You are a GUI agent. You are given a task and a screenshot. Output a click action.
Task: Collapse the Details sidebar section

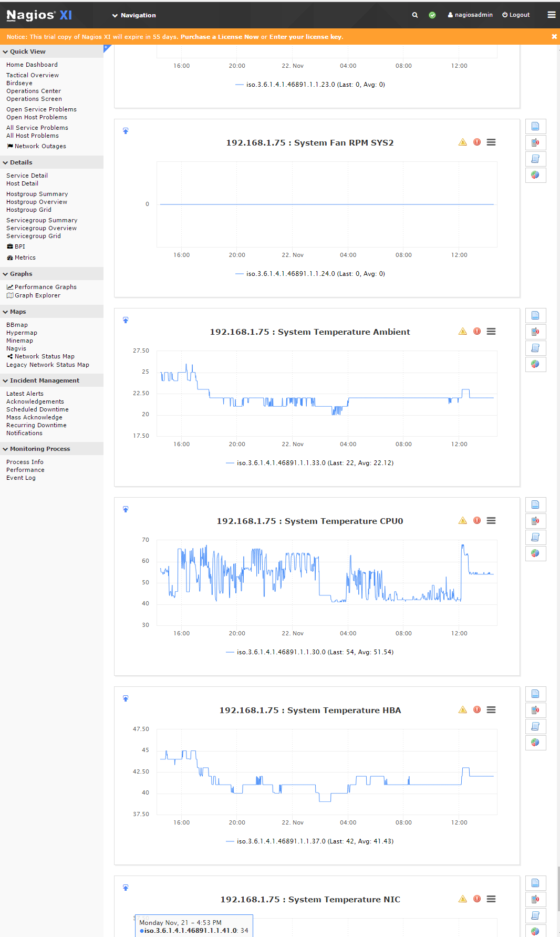click(x=51, y=162)
